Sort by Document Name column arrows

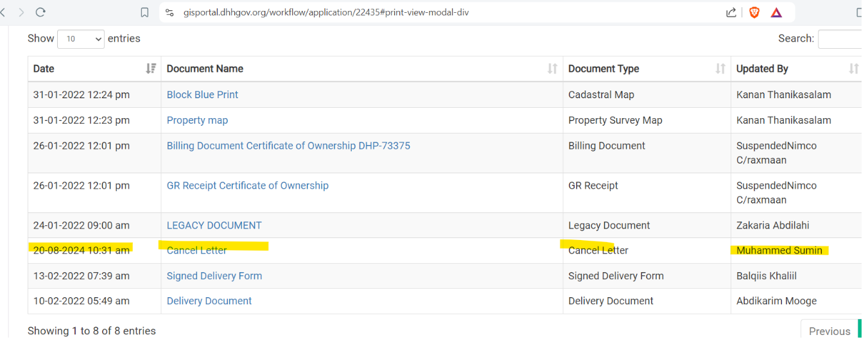point(552,69)
